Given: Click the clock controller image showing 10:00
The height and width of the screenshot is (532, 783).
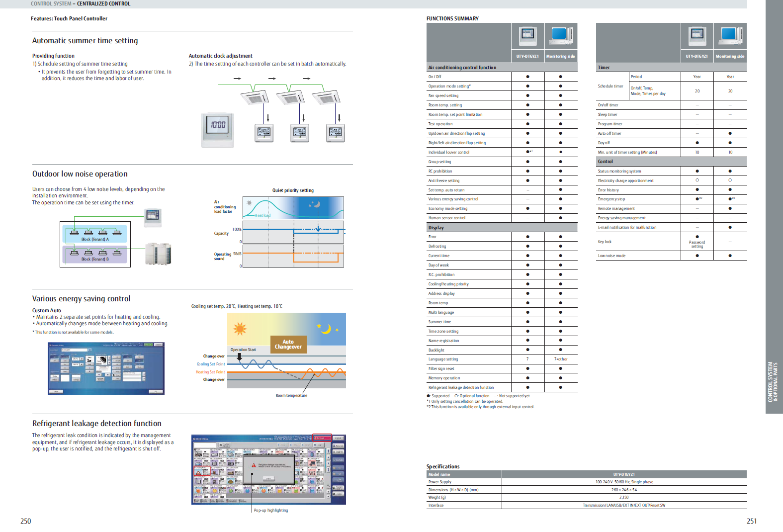Looking at the screenshot, I should point(218,130).
